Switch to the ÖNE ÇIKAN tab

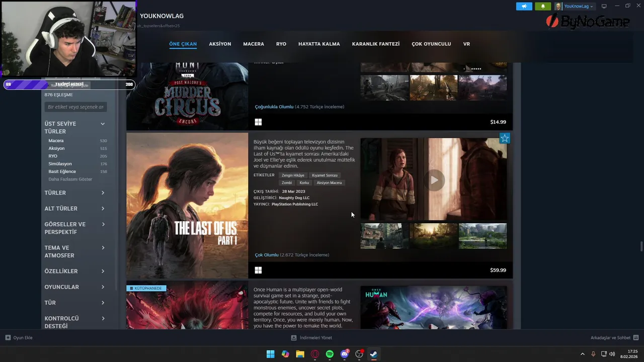click(183, 44)
